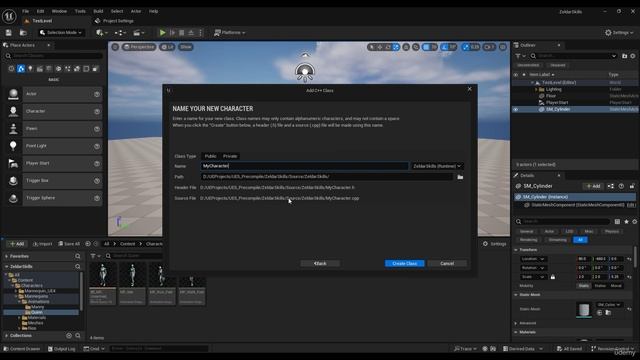The width and height of the screenshot is (640, 360).
Task: Toggle visibility of SM_Cylinder in Outliner
Action: click(516, 109)
